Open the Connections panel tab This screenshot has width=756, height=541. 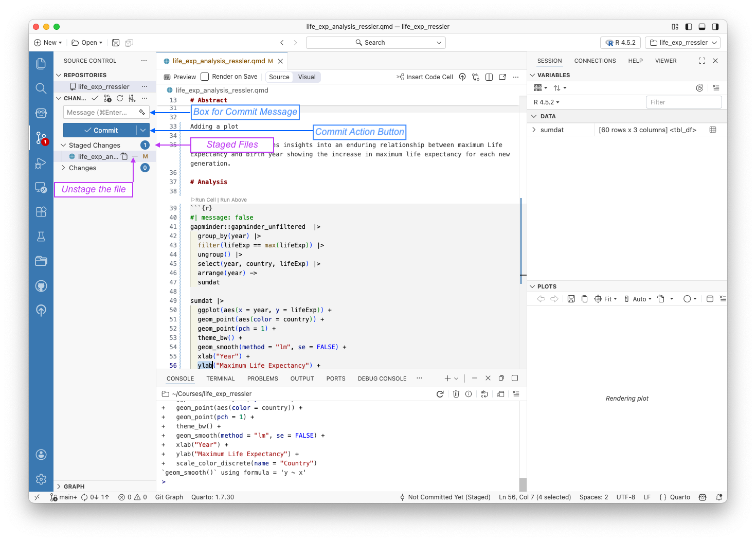[595, 60]
